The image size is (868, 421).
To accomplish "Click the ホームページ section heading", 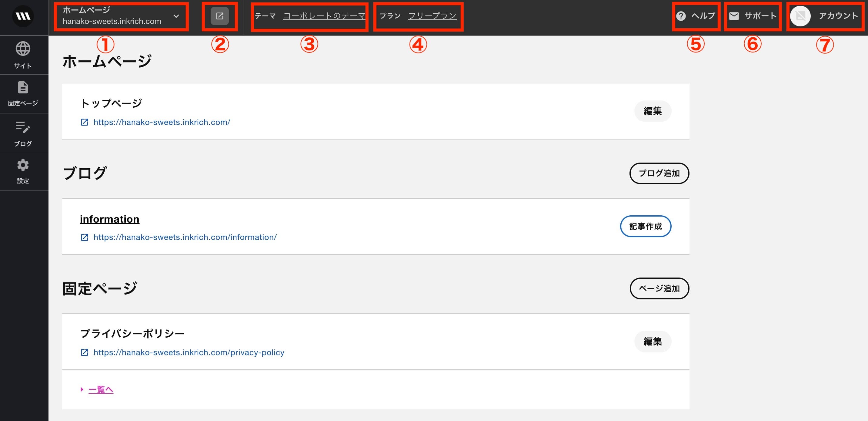I will (x=107, y=61).
